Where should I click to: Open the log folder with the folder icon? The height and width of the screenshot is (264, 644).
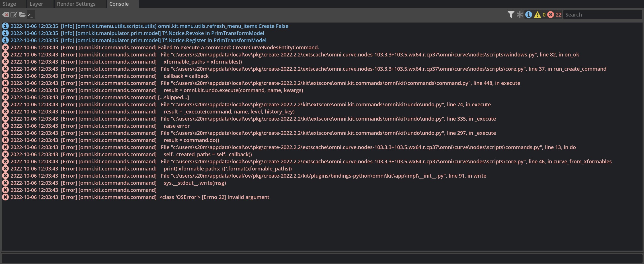[22, 15]
